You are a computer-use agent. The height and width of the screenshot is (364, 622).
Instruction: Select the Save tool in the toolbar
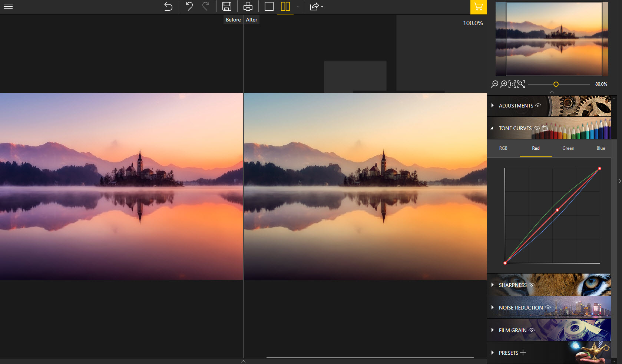(x=227, y=6)
